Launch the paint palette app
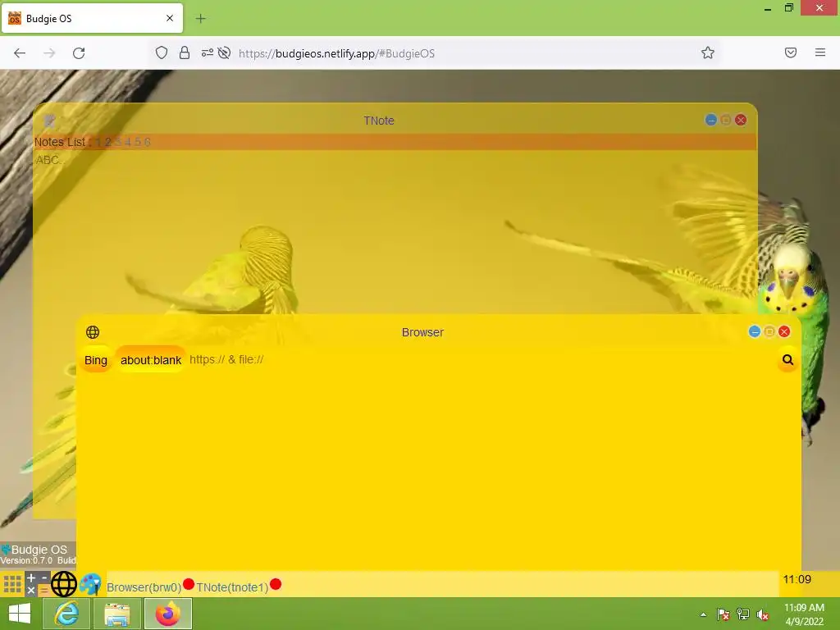This screenshot has width=840, height=630. [x=90, y=584]
